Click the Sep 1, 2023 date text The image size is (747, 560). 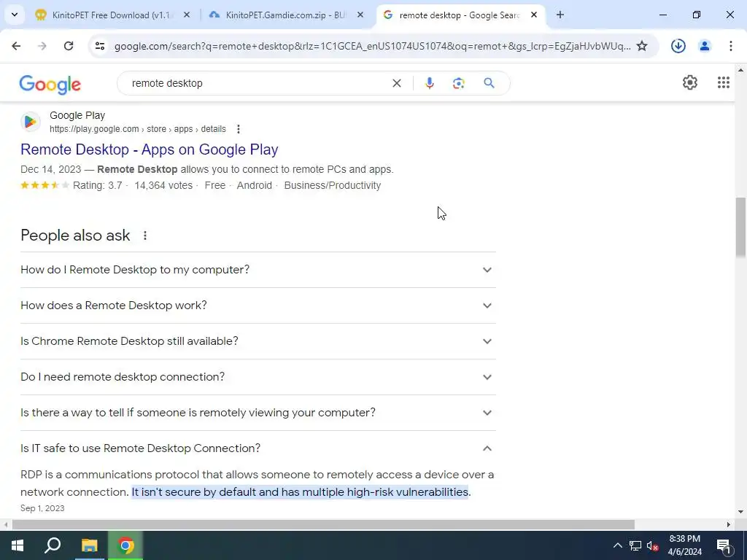coord(42,508)
